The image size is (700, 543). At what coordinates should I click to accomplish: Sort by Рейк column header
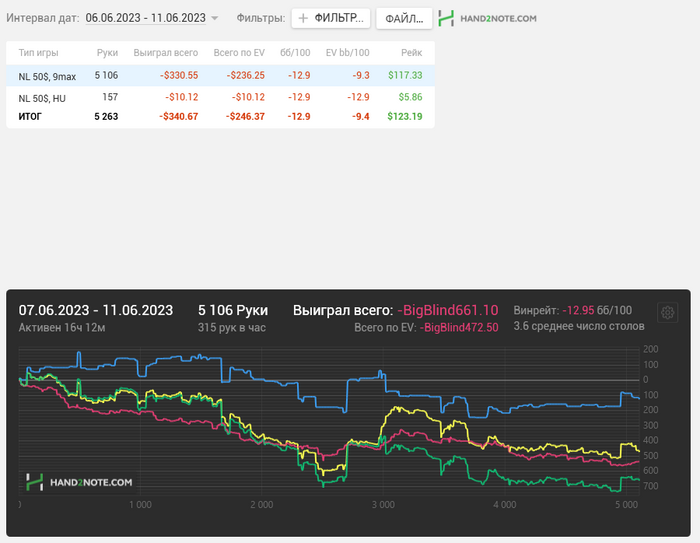411,53
